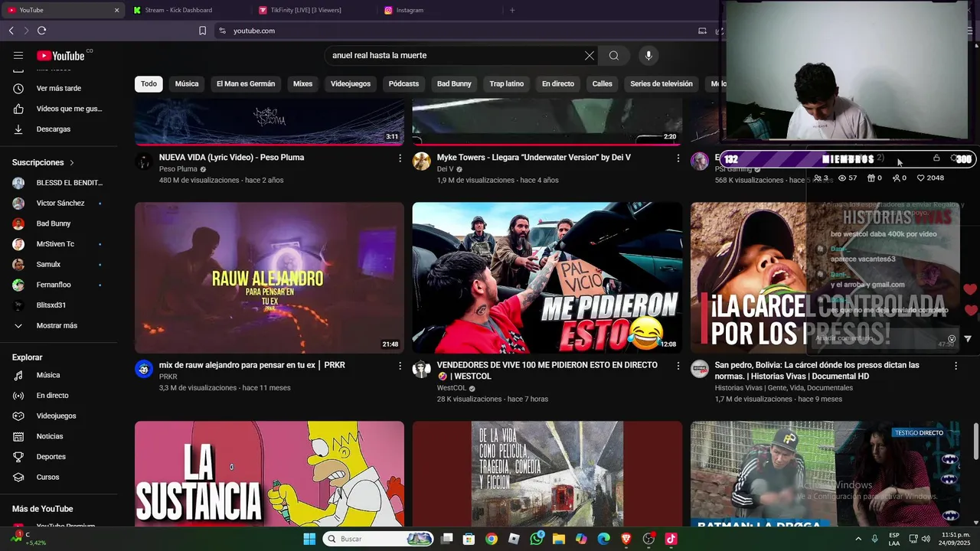Open more options for Myke Towers video
Viewport: 980px width, 551px height.
coord(678,158)
